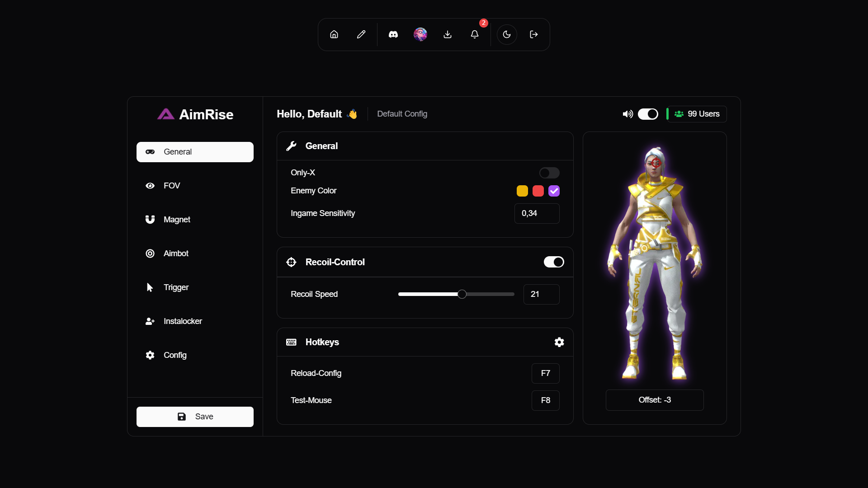Viewport: 868px width, 488px height.
Task: Click the user profile avatar
Action: pyautogui.click(x=420, y=34)
